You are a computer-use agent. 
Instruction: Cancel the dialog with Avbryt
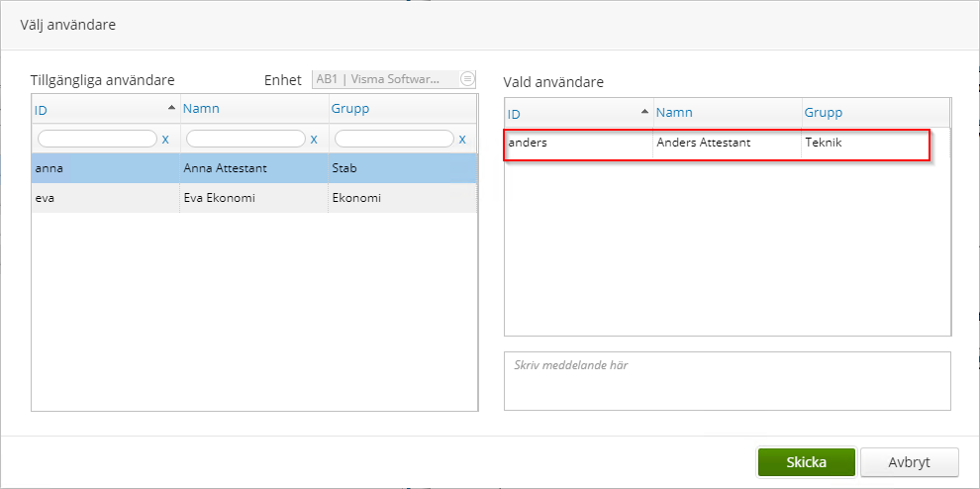[x=909, y=462]
